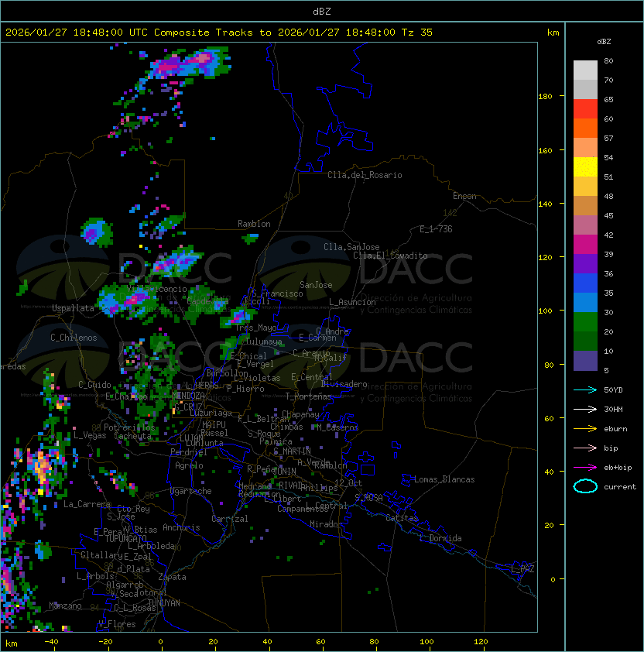Click the 'Divisadero' map label
Image resolution: width=644 pixels, height=652 pixels.
click(344, 384)
